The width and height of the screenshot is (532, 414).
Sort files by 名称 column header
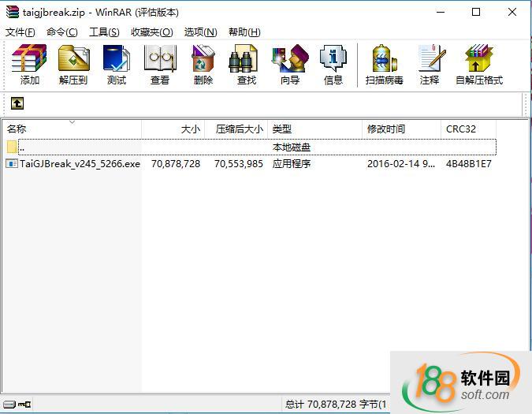(x=17, y=129)
